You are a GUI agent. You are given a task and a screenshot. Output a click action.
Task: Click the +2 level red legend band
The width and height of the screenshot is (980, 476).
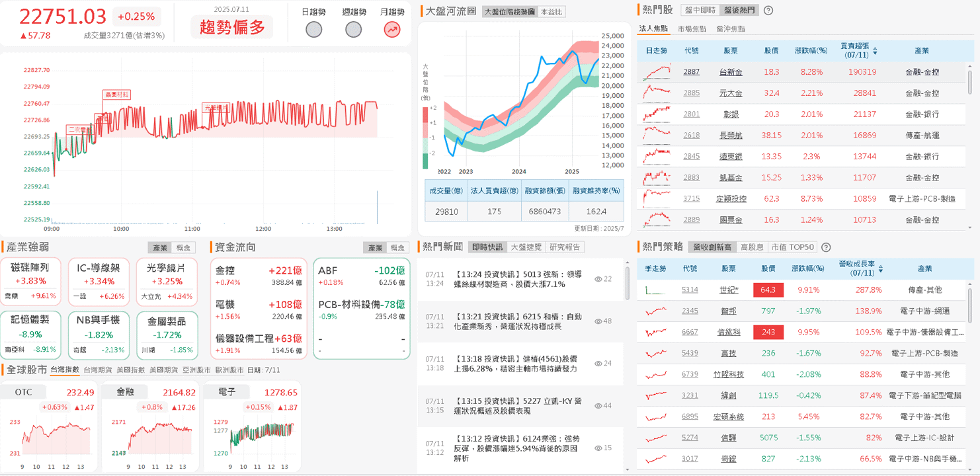click(426, 114)
